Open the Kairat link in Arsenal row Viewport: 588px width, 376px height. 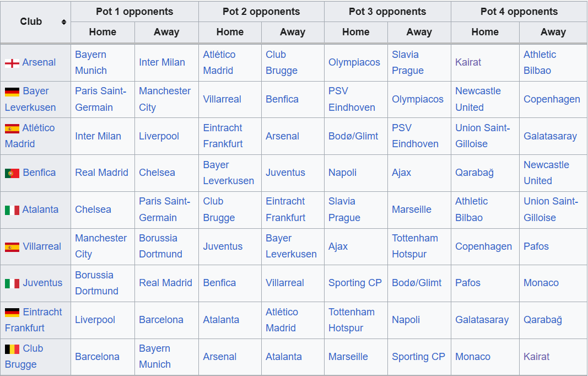tap(468, 62)
